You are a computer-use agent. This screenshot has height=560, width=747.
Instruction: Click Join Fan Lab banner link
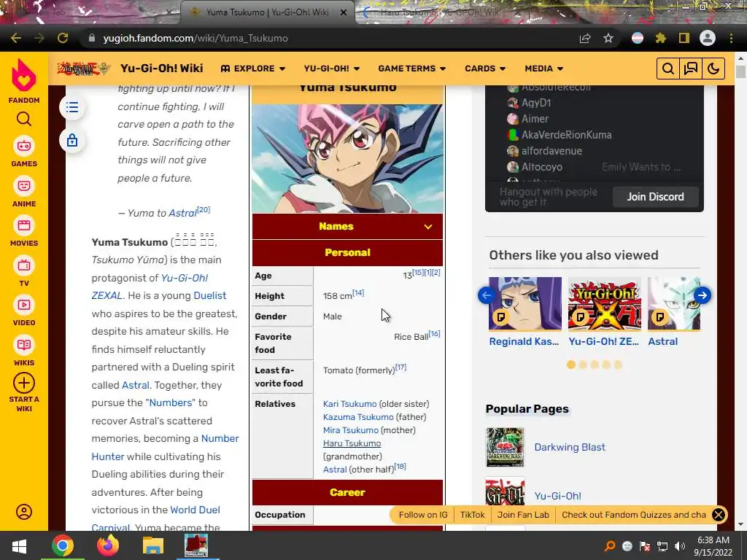pos(523,515)
